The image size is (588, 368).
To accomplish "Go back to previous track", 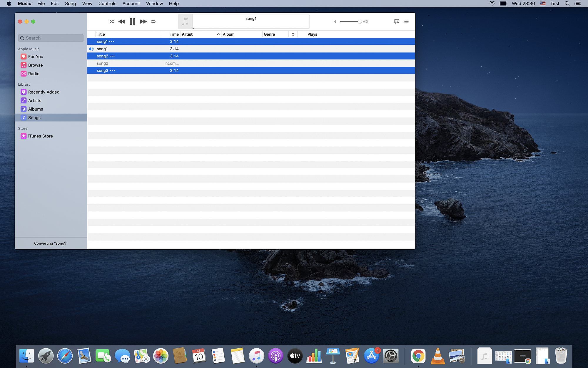I will [122, 21].
